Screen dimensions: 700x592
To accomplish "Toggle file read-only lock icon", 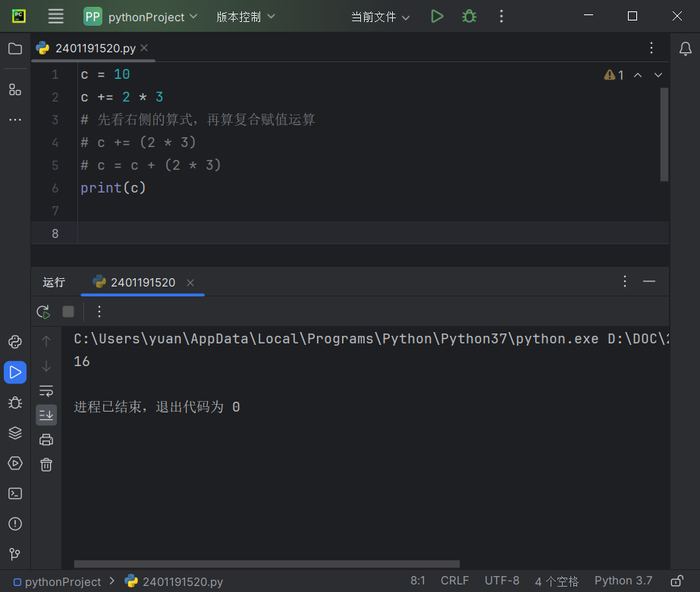I will point(677,581).
